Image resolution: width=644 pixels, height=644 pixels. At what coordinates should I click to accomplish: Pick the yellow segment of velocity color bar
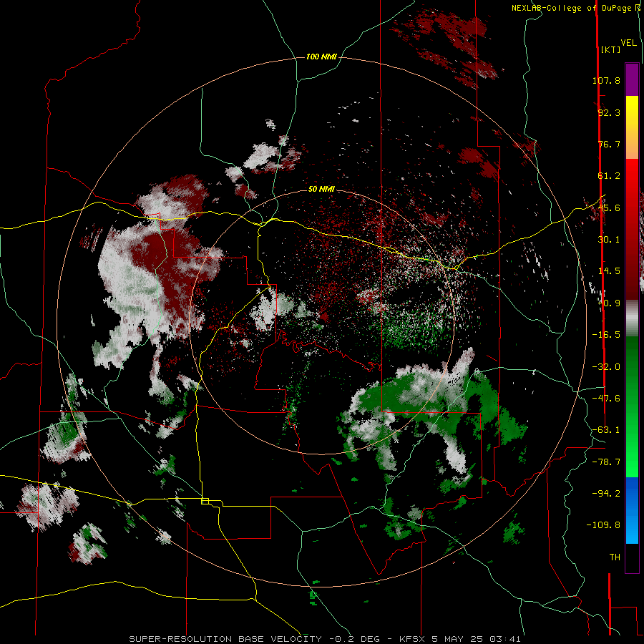632,111
